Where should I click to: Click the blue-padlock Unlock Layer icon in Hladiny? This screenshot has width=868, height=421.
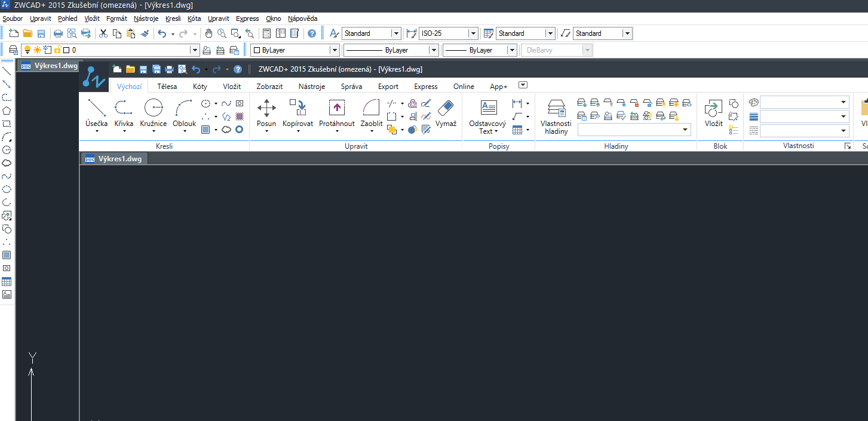pyautogui.click(x=648, y=103)
